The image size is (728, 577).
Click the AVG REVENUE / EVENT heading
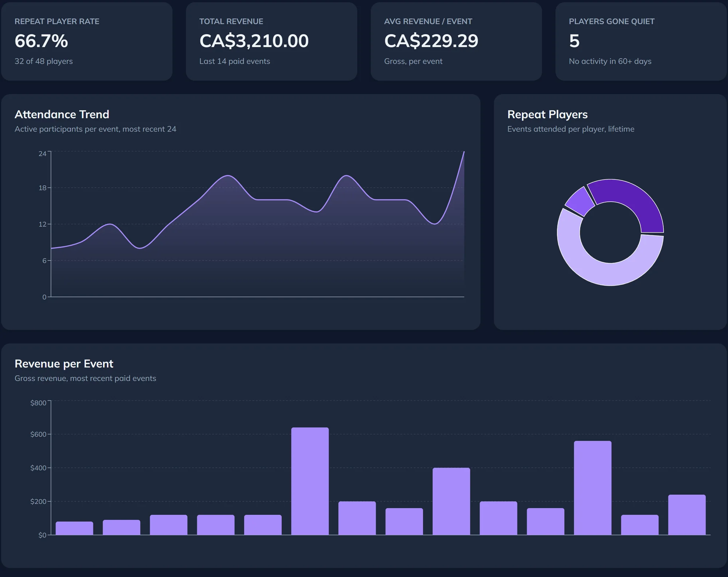coord(428,21)
